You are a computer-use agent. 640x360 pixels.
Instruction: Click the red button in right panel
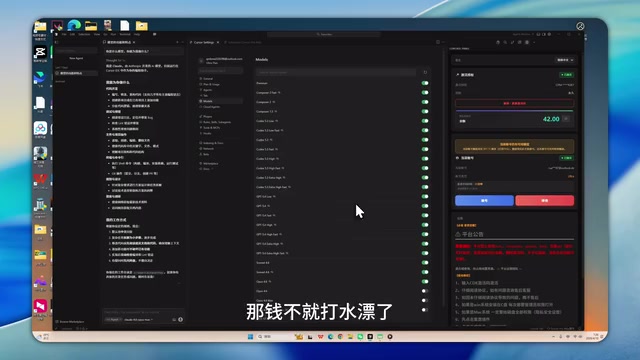[x=544, y=200]
